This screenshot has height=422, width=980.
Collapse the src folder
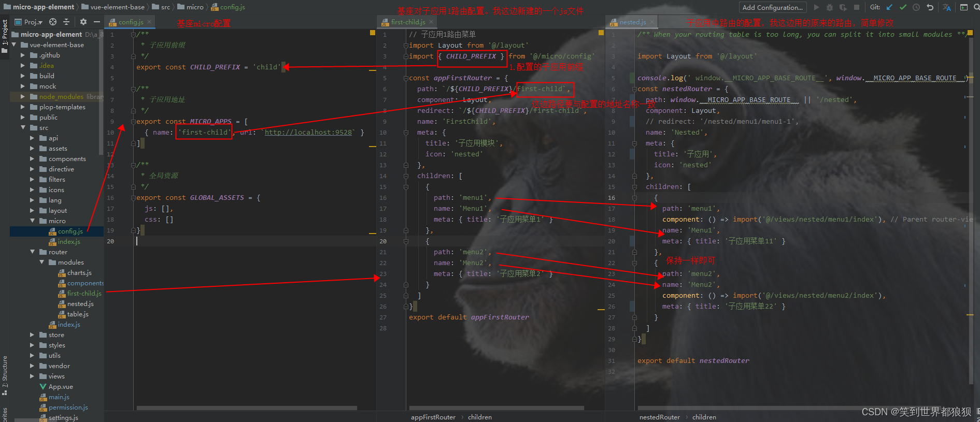[23, 128]
